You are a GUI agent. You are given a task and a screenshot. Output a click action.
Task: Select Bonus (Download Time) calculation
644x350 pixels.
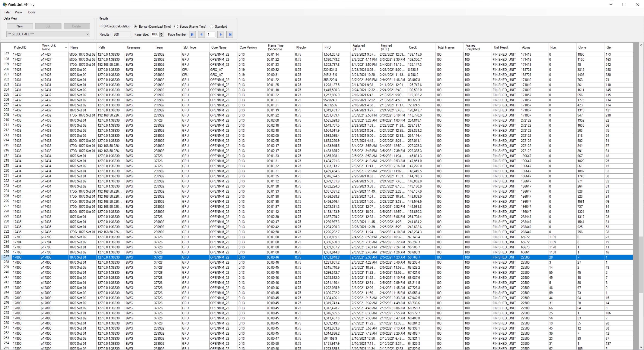pyautogui.click(x=135, y=26)
